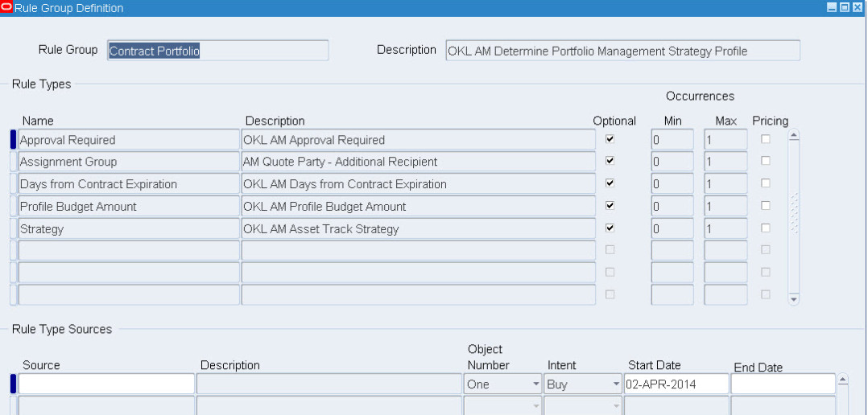The height and width of the screenshot is (415, 868).
Task: Select the Days from Contract Expiration name cell
Action: 129,184
